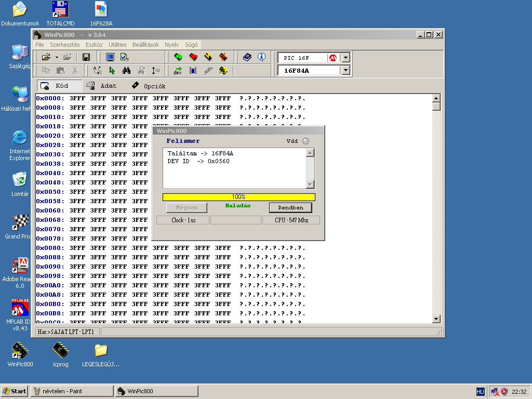This screenshot has height=399, width=532.
Task: Click the Clock - 1us status button
Action: (183, 220)
